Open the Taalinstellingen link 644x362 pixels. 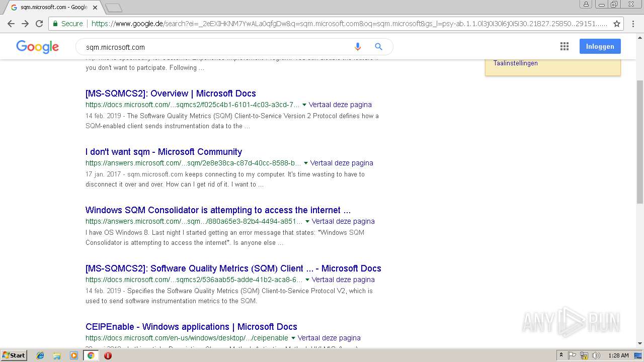tap(515, 63)
